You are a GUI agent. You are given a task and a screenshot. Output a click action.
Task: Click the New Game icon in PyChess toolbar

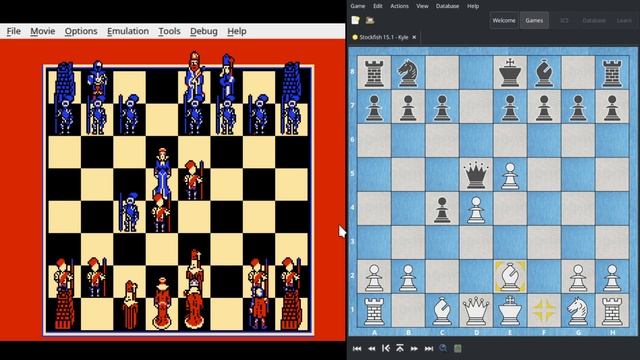point(355,20)
